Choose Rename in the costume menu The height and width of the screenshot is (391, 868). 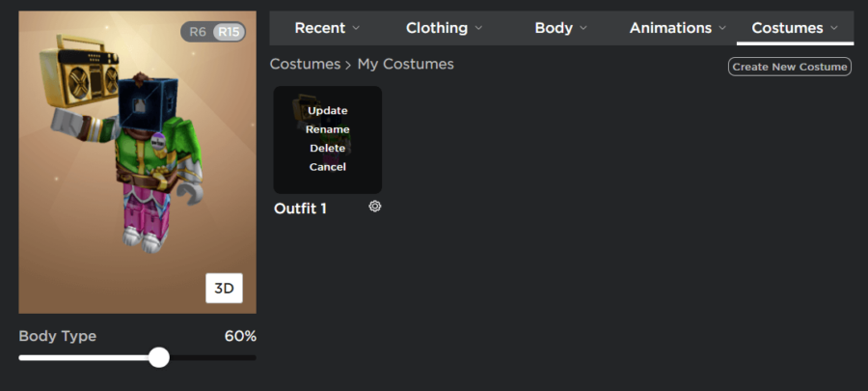(x=328, y=129)
